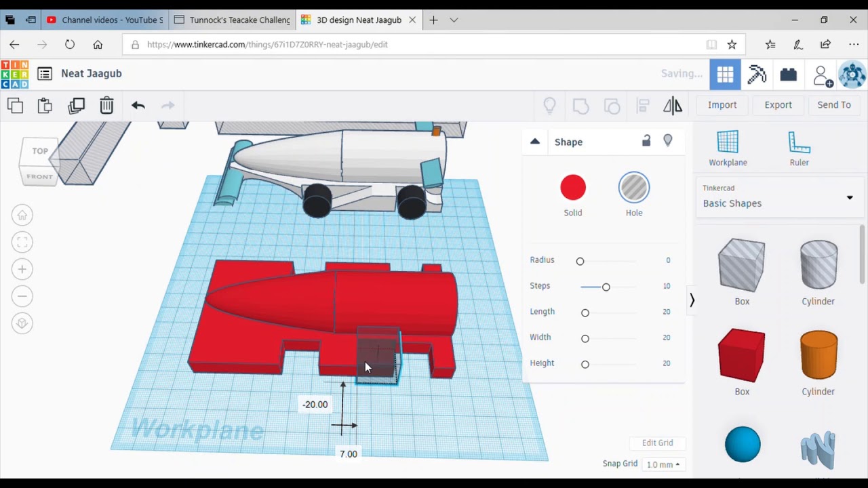Click the TOP face of view cube
Image resolution: width=868 pixels, height=488 pixels.
tap(40, 151)
